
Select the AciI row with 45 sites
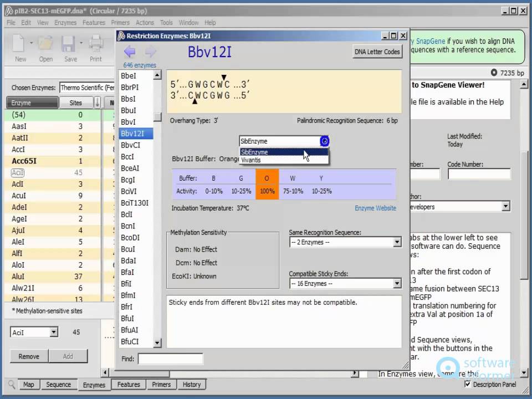click(53, 172)
